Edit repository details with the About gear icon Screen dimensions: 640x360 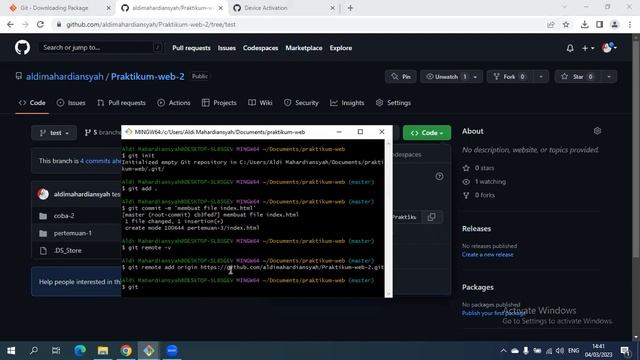point(597,131)
